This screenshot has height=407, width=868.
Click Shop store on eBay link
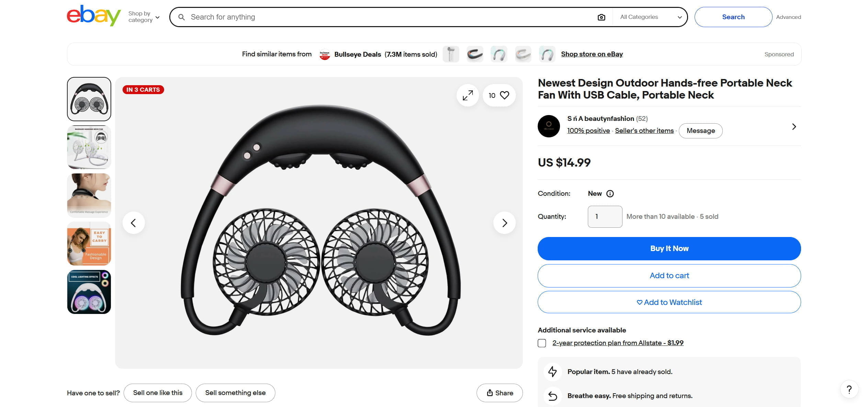pos(592,54)
